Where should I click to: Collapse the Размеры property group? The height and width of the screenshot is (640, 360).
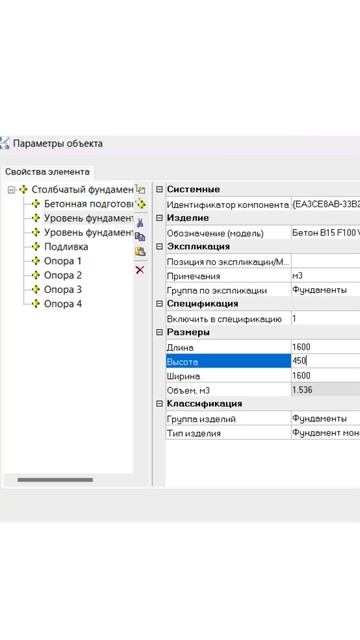[159, 332]
